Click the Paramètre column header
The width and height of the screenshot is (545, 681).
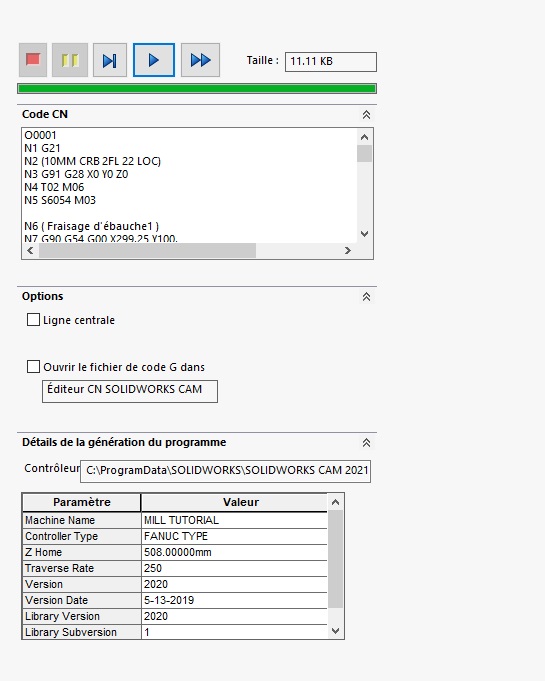pyautogui.click(x=82, y=502)
